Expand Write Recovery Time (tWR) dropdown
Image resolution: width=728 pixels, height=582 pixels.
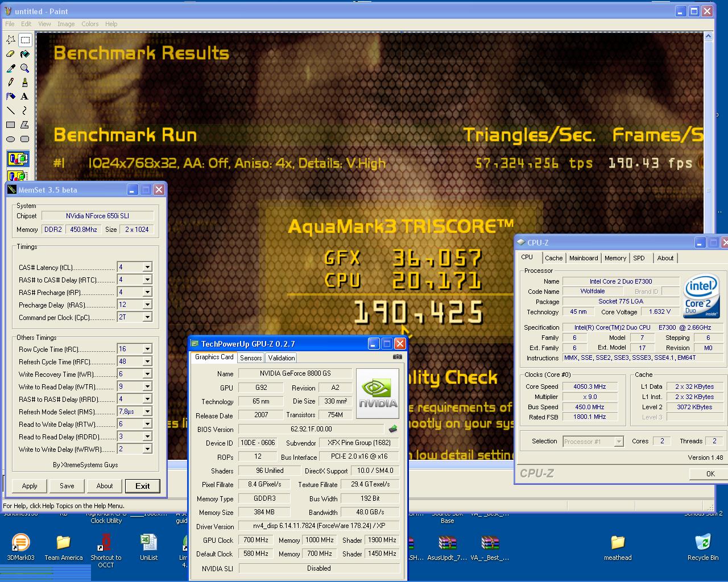click(x=147, y=374)
